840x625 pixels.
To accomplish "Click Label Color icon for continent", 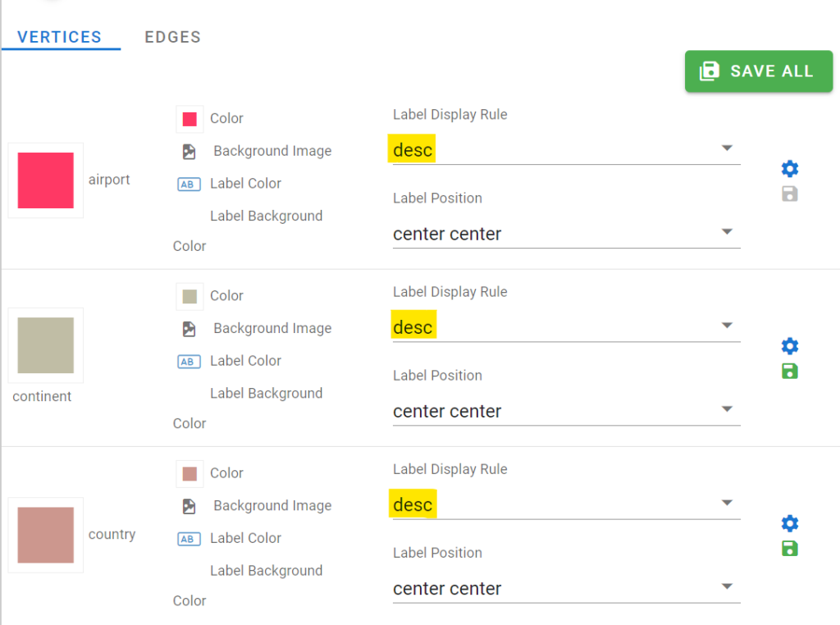I will 189,362.
